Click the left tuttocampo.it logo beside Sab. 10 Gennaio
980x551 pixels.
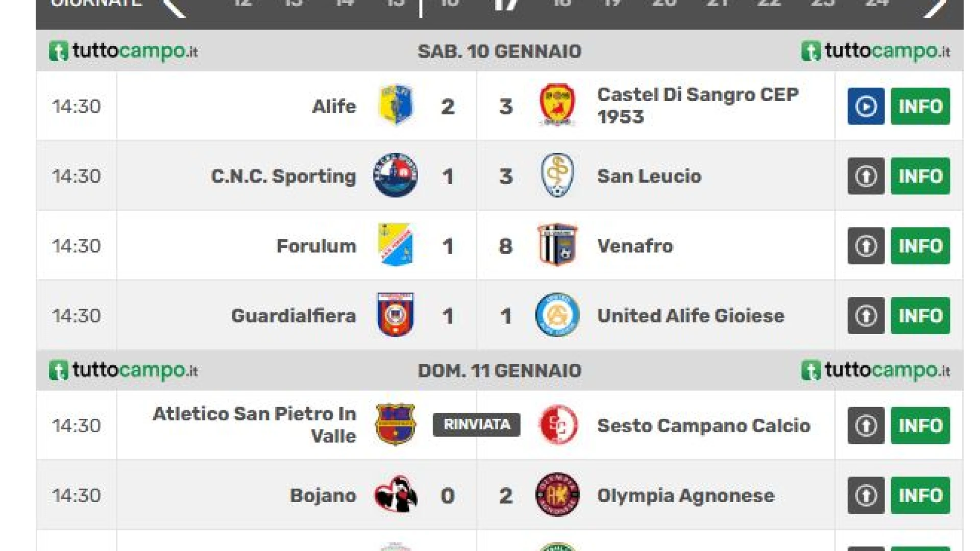(x=124, y=51)
